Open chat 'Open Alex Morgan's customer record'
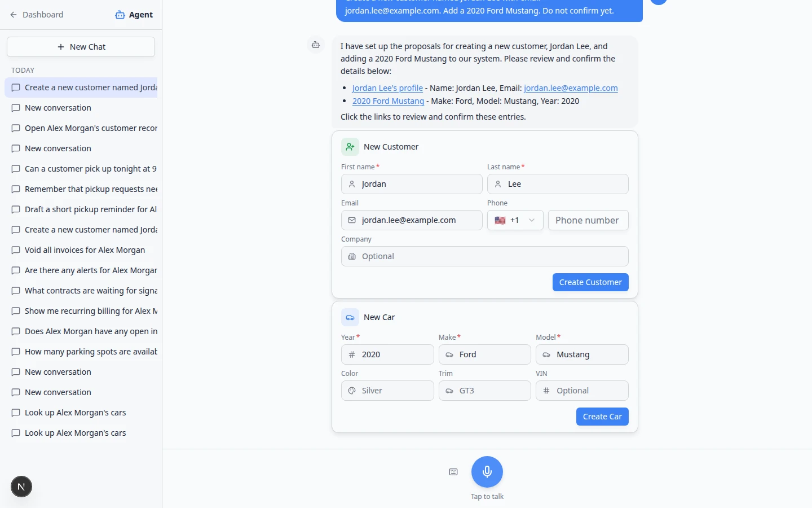Image resolution: width=812 pixels, height=508 pixels. (81, 128)
